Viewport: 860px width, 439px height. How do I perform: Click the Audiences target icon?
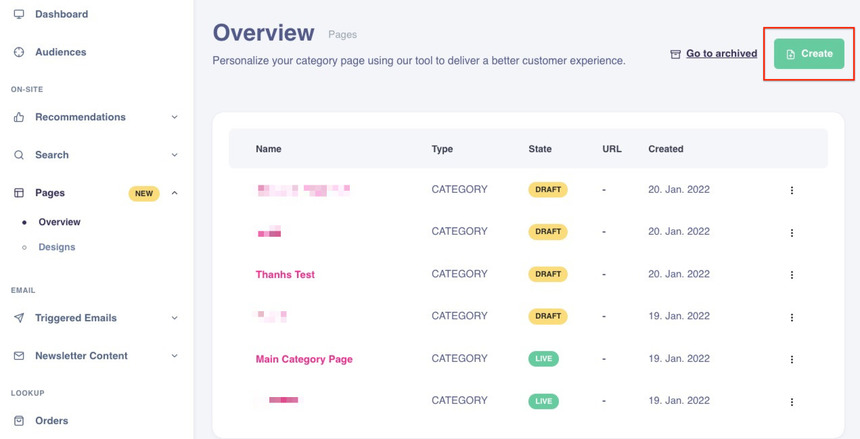click(x=19, y=52)
